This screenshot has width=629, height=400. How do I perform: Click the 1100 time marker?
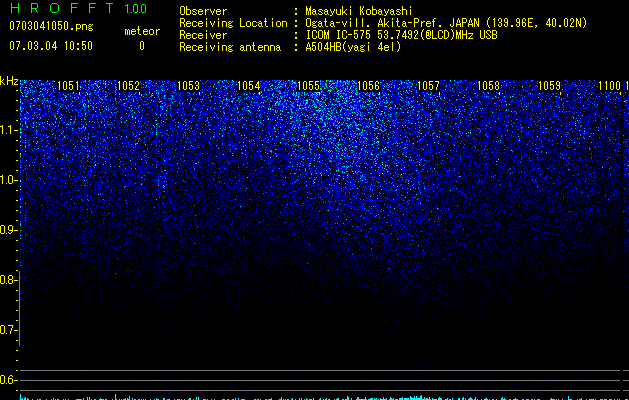609,86
